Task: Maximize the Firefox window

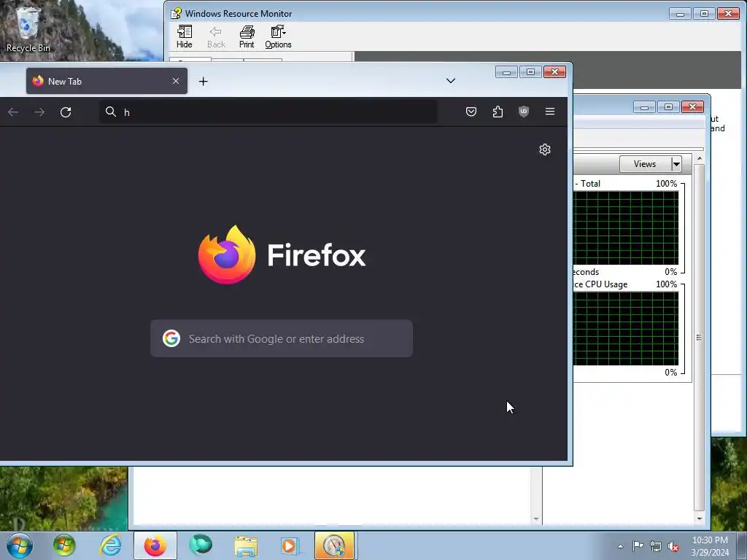Action: pos(530,72)
